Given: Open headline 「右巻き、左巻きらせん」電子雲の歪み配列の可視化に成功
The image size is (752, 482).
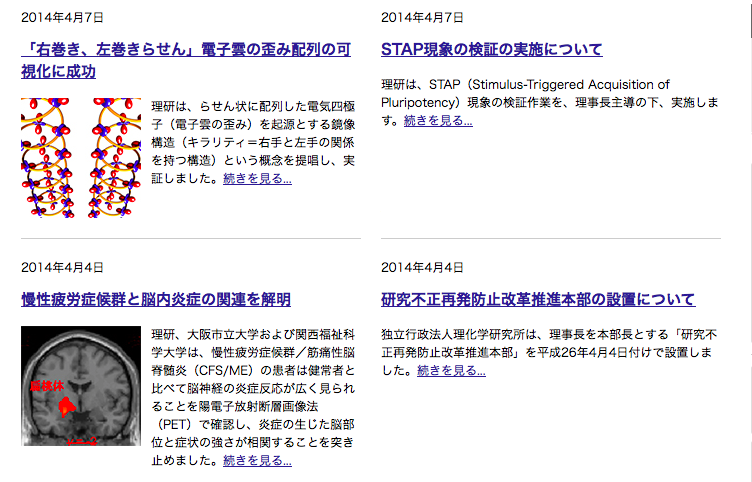Looking at the screenshot, I should (x=186, y=60).
